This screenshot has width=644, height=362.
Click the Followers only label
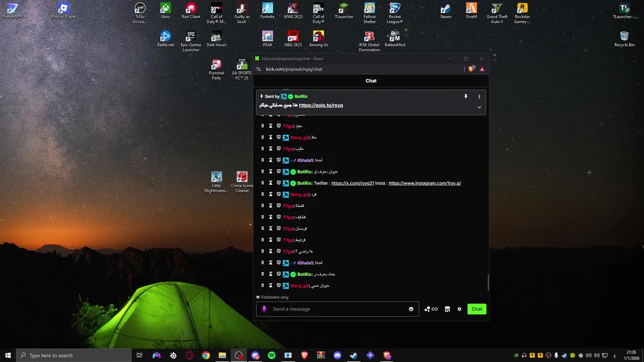(x=275, y=297)
